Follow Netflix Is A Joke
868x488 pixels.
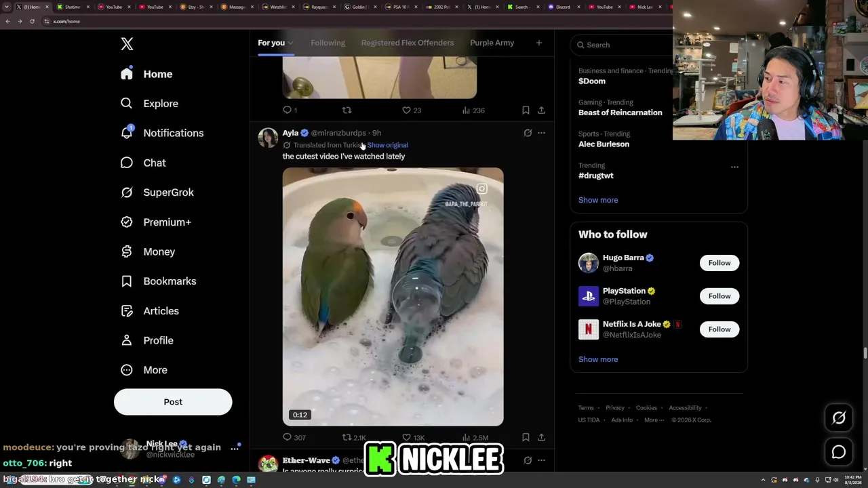click(719, 329)
